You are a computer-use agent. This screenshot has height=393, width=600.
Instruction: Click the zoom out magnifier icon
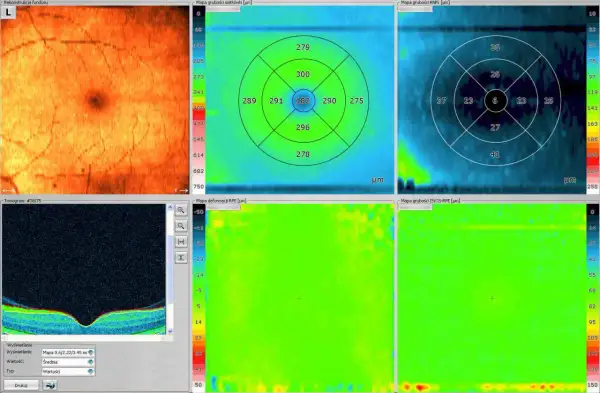(x=181, y=226)
